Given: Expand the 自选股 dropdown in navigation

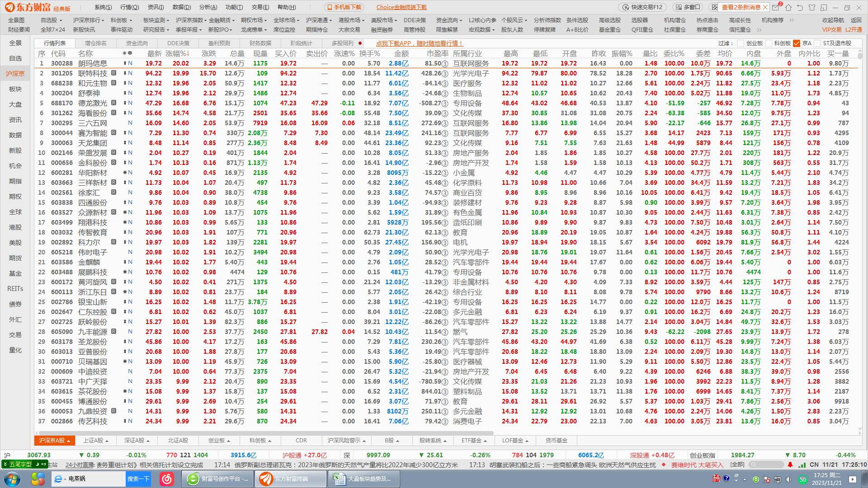Looking at the screenshot, I should click(61, 20).
